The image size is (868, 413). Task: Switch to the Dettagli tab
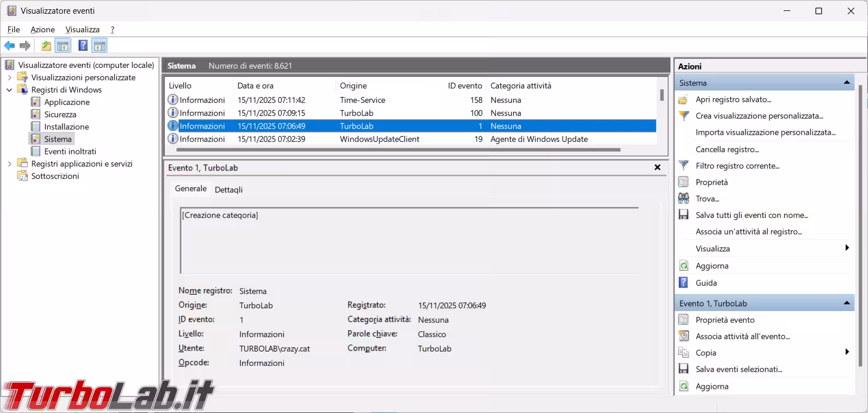click(x=228, y=190)
